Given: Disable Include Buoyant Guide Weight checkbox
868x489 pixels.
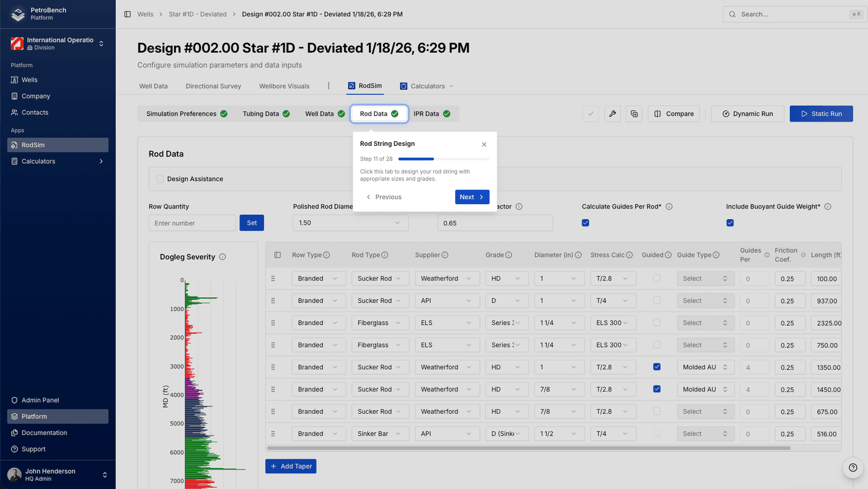Looking at the screenshot, I should (730, 223).
